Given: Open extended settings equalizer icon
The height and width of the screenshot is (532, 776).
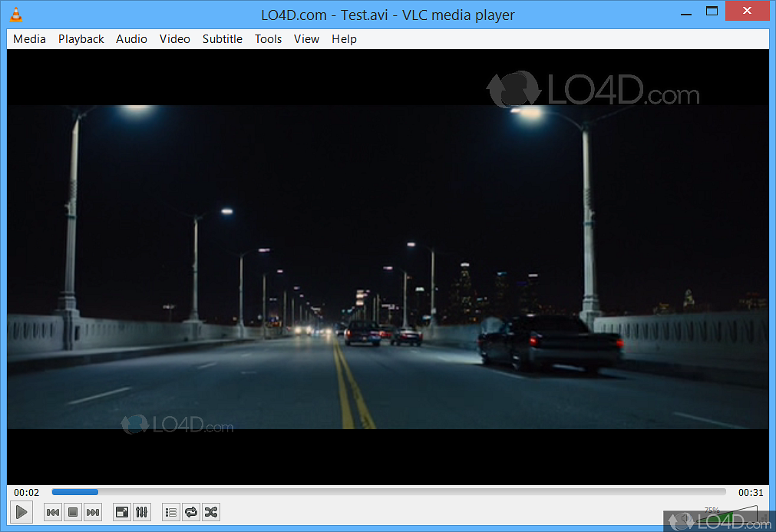Looking at the screenshot, I should point(141,512).
